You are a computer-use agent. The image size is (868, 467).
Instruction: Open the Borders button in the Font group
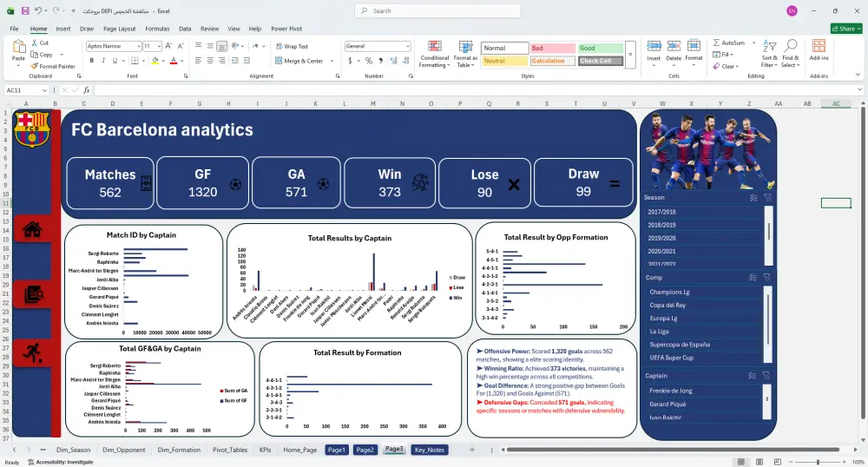[x=135, y=60]
